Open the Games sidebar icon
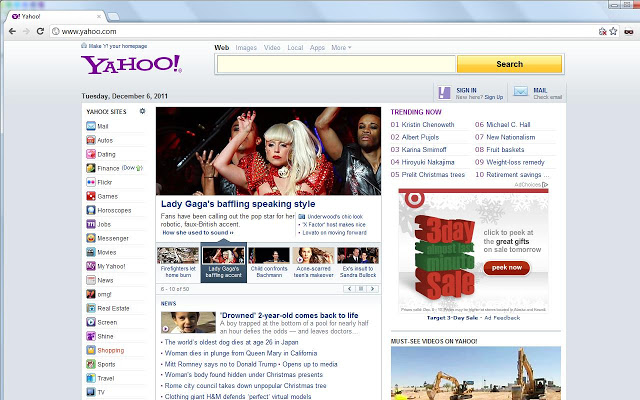Screen dimensions: 640x400 pos(91,196)
